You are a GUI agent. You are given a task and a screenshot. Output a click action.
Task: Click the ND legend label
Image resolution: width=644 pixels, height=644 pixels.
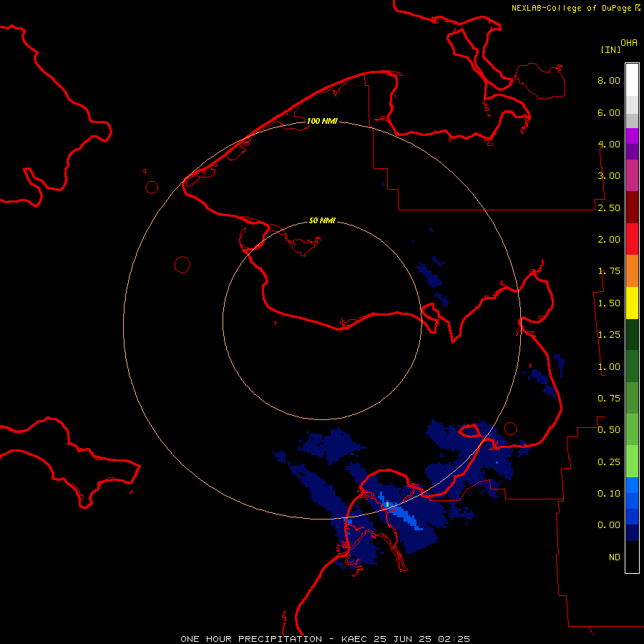pos(615,557)
